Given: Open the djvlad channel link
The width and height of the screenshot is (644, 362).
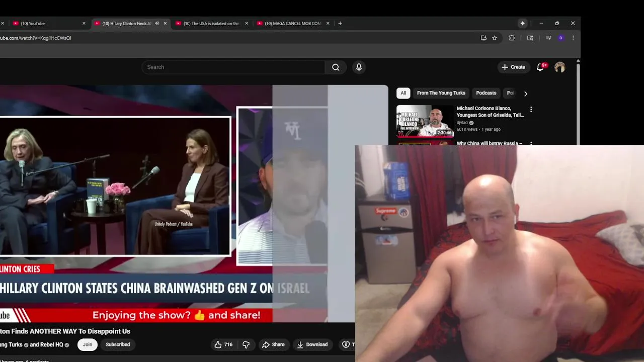Looking at the screenshot, I should [x=462, y=123].
